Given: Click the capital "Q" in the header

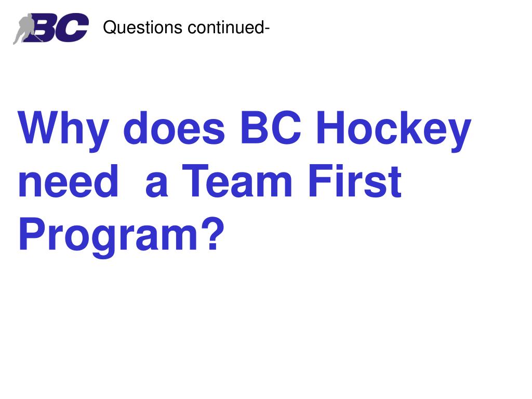Looking at the screenshot, I should coord(109,27).
